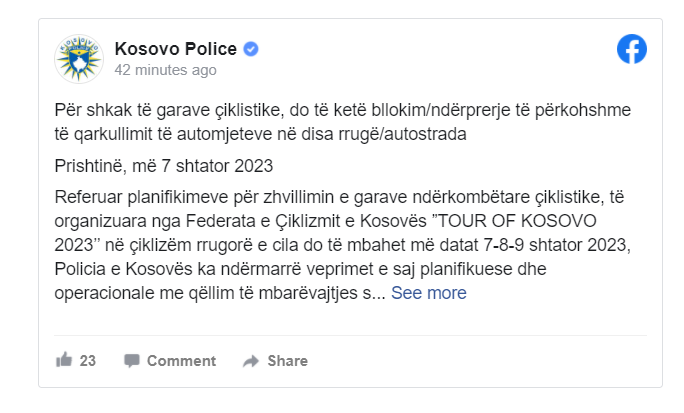Click the comment speech bubble icon
The width and height of the screenshot is (684, 413).
point(132,361)
